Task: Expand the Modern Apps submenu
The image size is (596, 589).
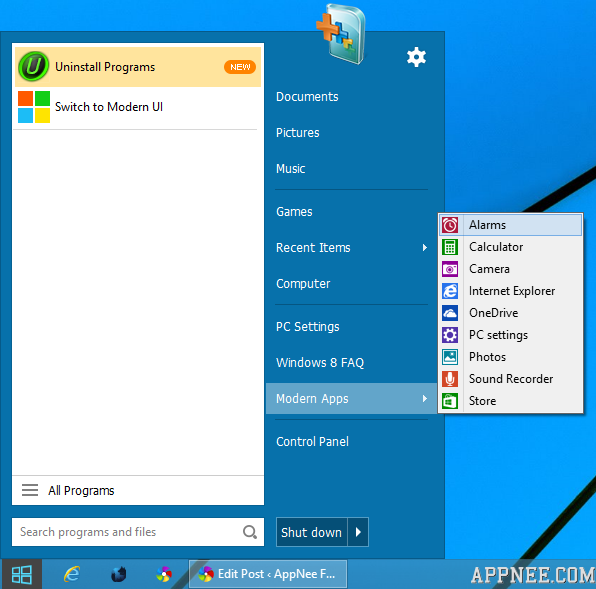Action: tap(351, 399)
